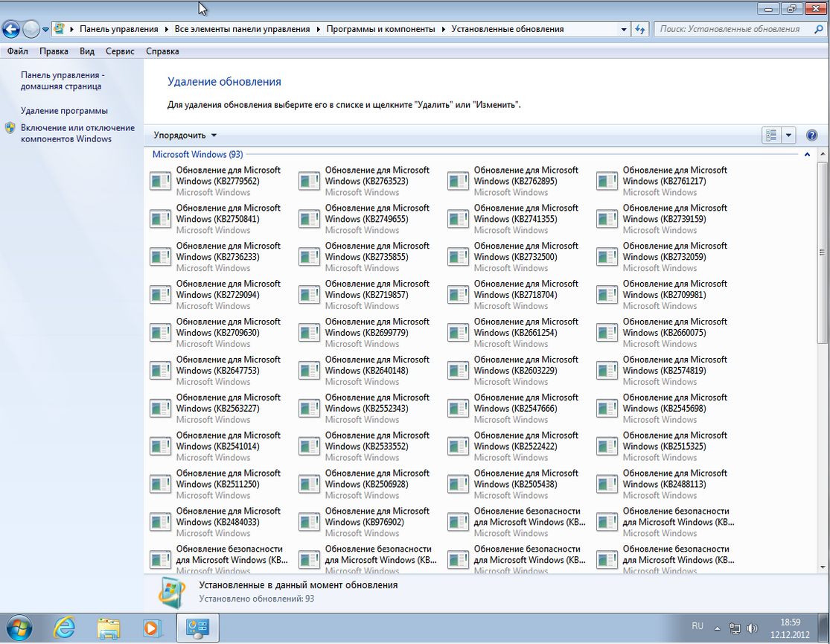Click the scroll-down arrow of updates list
830x644 pixels.
pos(822,567)
